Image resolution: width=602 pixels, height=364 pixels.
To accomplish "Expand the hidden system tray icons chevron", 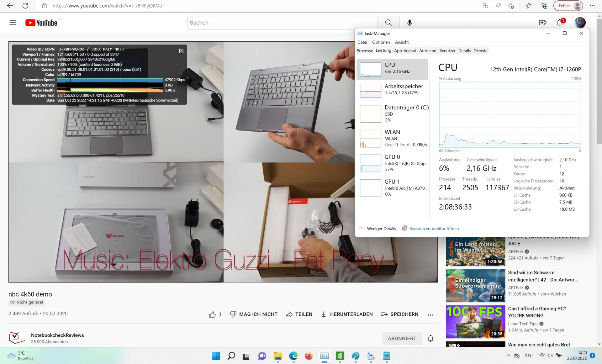I will point(508,356).
